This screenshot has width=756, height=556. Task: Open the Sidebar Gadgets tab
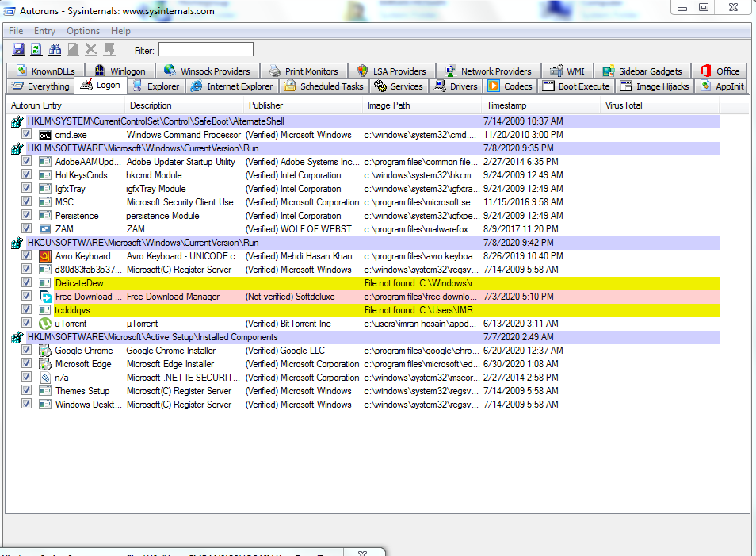[643, 71]
